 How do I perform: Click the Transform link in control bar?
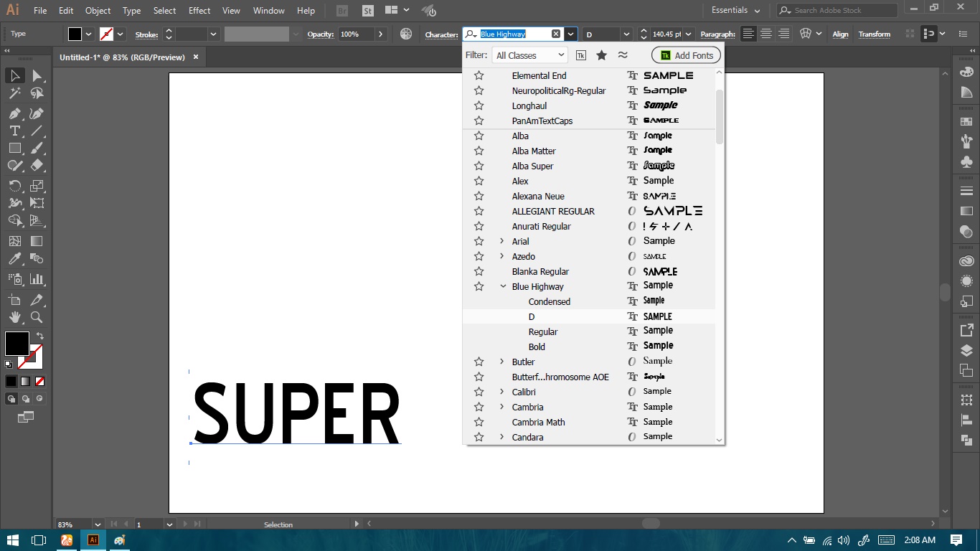874,34
